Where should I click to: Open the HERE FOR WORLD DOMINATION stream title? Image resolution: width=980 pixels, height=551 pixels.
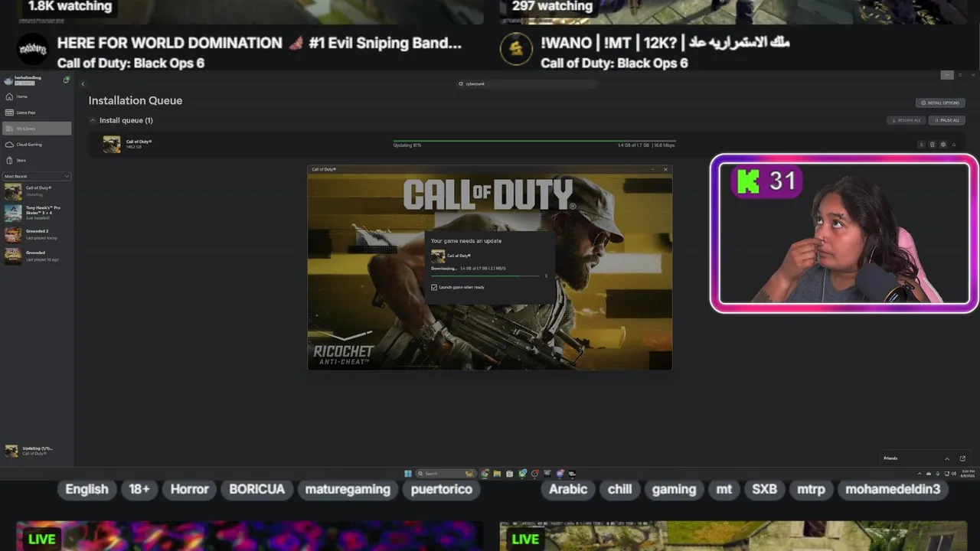point(260,43)
